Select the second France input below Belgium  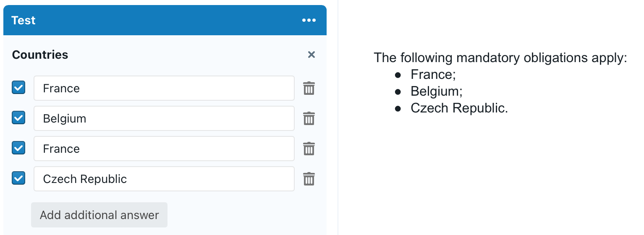click(164, 149)
